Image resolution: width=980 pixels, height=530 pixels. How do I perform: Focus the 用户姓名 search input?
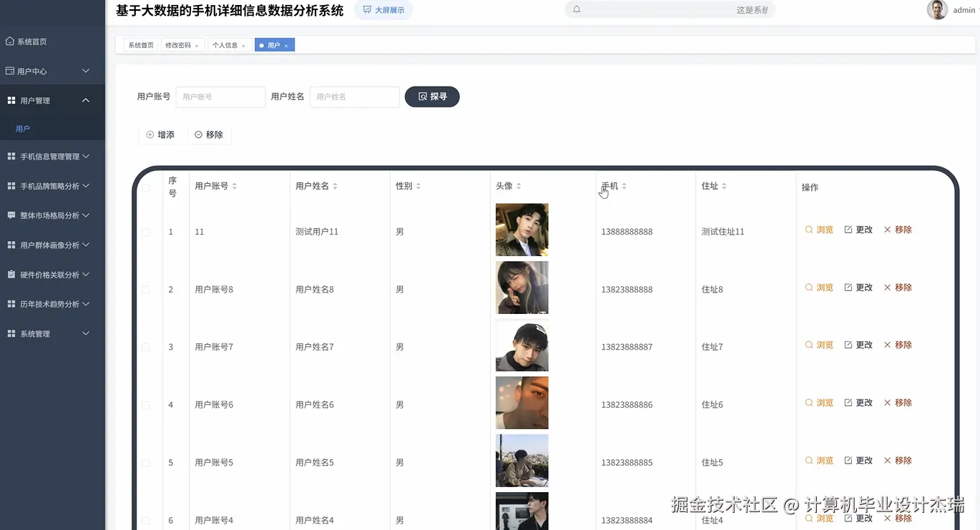(x=354, y=97)
